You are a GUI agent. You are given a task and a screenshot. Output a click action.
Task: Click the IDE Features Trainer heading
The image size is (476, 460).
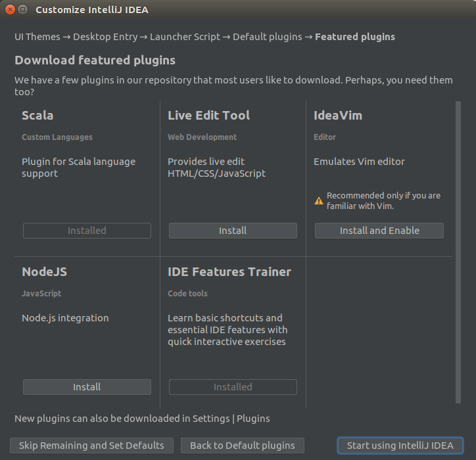point(229,271)
